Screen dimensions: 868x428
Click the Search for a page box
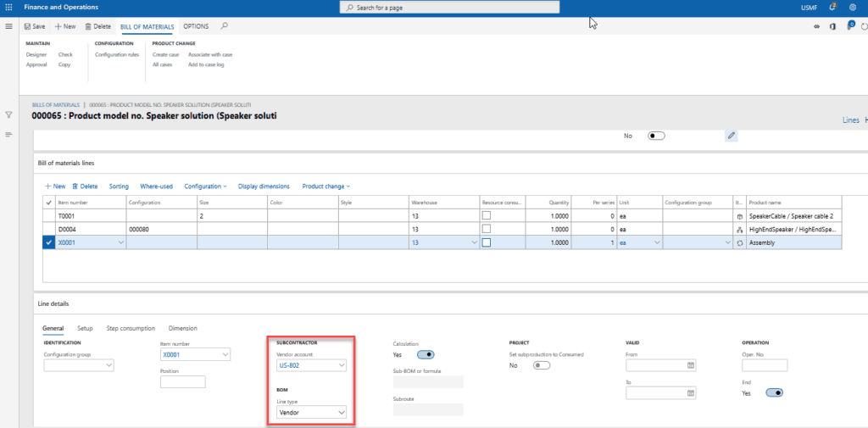point(449,8)
